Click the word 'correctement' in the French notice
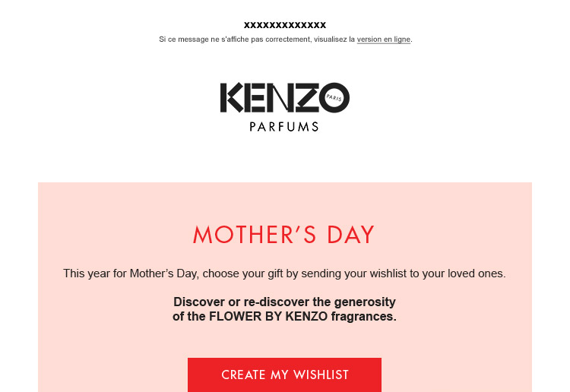 (288, 40)
